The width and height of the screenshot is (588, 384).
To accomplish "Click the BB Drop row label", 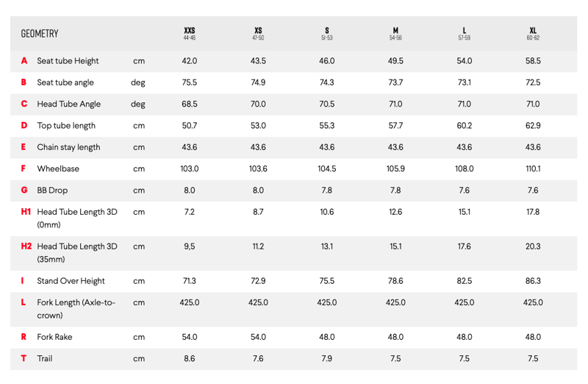I will click(52, 190).
